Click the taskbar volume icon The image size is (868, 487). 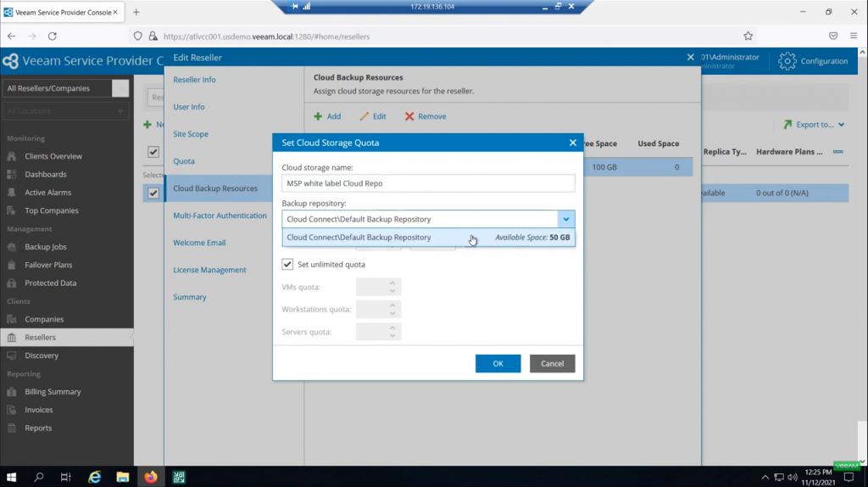click(793, 477)
